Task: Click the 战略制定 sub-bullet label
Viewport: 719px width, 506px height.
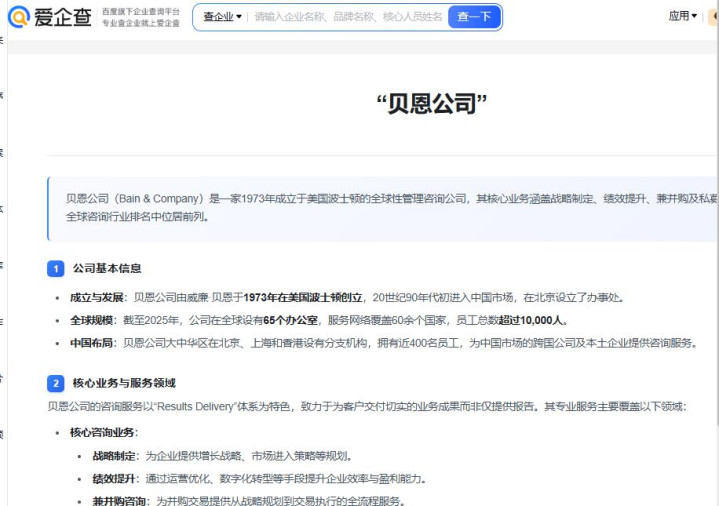Action: (x=114, y=456)
